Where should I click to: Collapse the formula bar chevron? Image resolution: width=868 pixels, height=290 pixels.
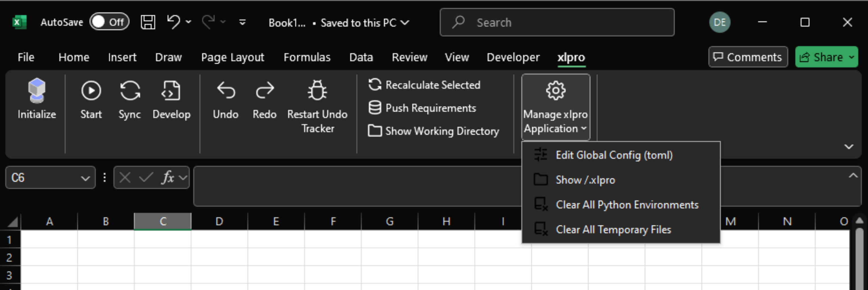point(853,175)
